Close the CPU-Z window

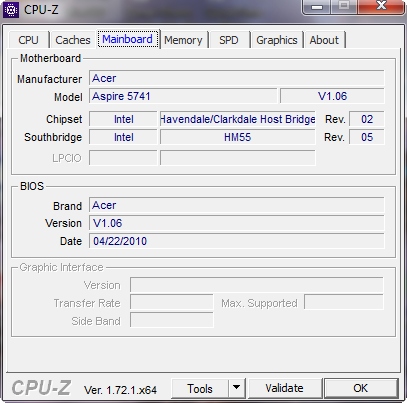(381, 6)
